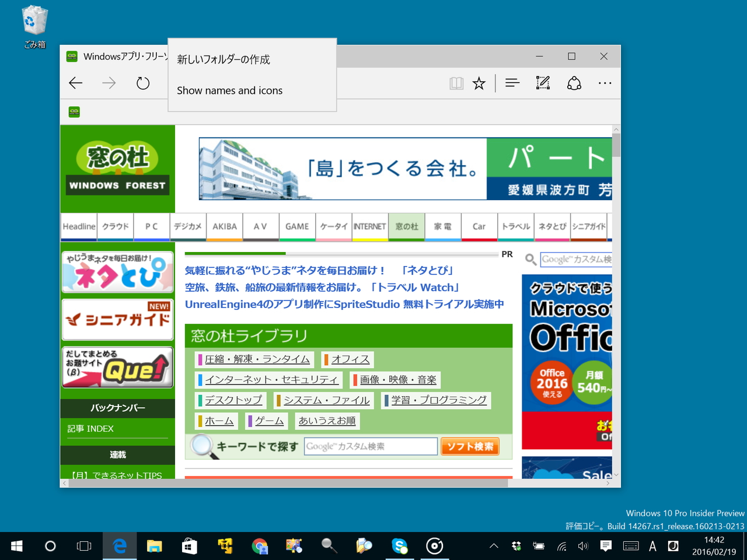Refresh the current page in Edge

142,83
